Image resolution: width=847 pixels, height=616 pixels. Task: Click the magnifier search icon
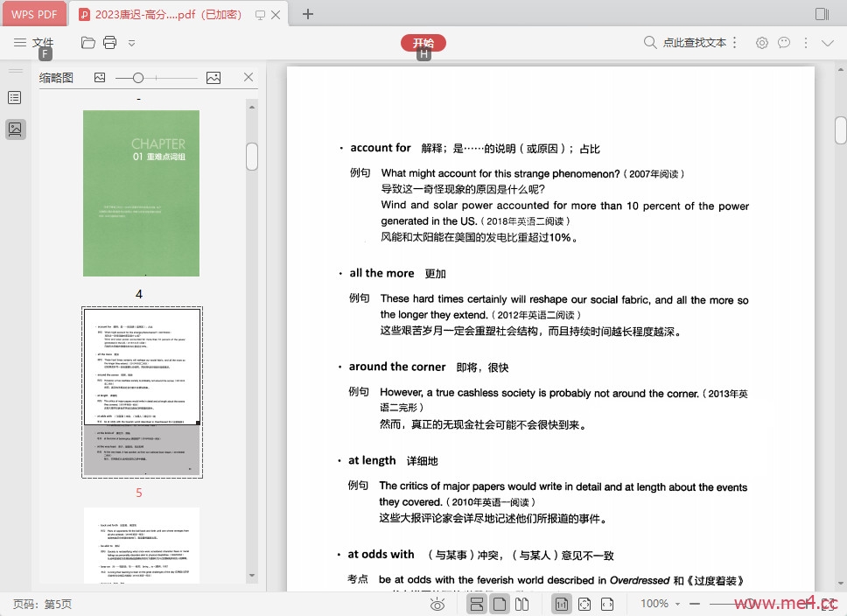pos(650,42)
